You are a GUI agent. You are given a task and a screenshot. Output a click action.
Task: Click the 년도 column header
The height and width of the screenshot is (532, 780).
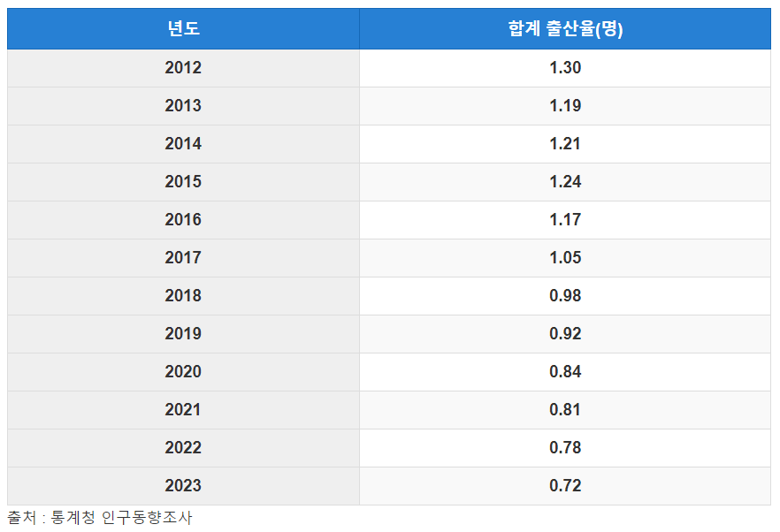click(183, 28)
